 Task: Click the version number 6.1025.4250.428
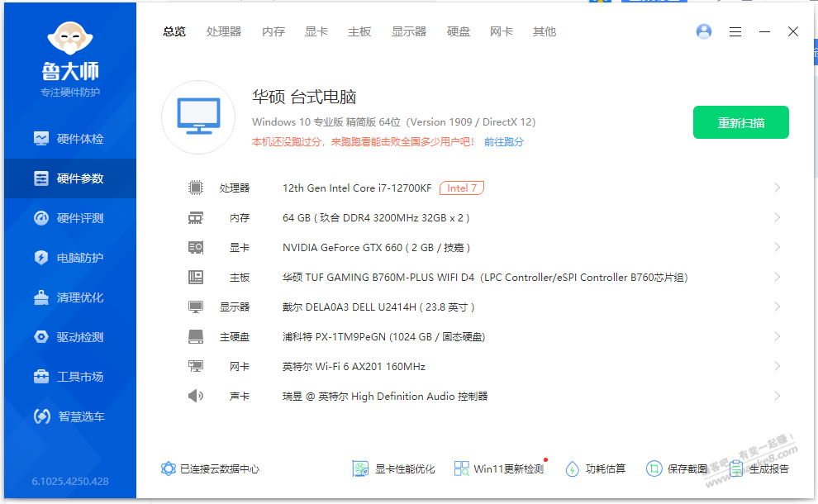[x=70, y=482]
